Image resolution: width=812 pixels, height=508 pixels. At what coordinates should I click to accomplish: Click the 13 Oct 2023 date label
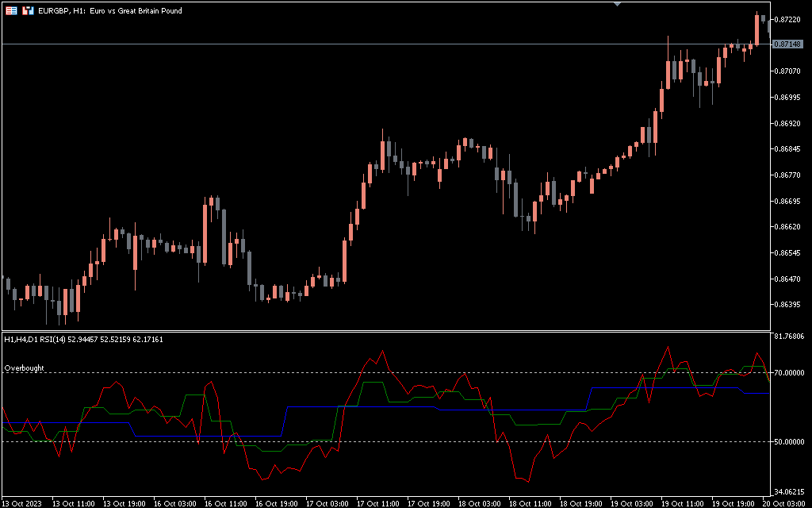pos(23,503)
